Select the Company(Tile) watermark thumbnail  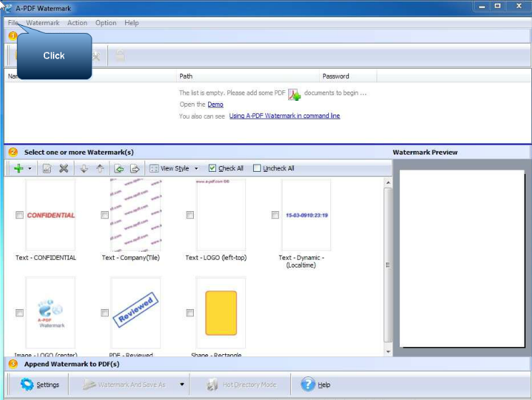(x=136, y=215)
